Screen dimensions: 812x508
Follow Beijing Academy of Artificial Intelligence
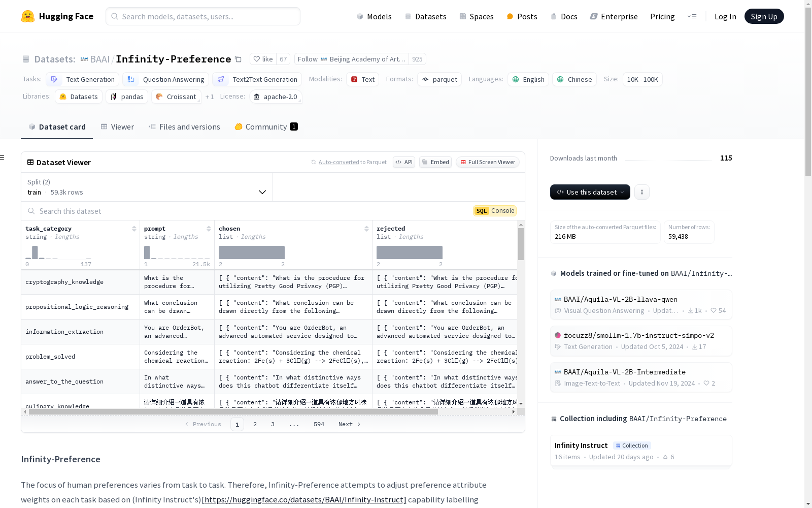point(352,59)
